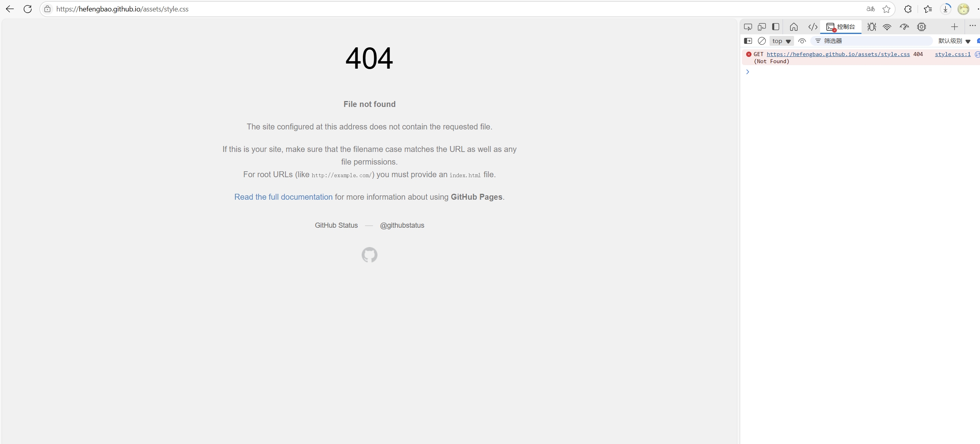The height and width of the screenshot is (444, 980).
Task: Reload the page with the refresh button
Action: pyautogui.click(x=28, y=9)
